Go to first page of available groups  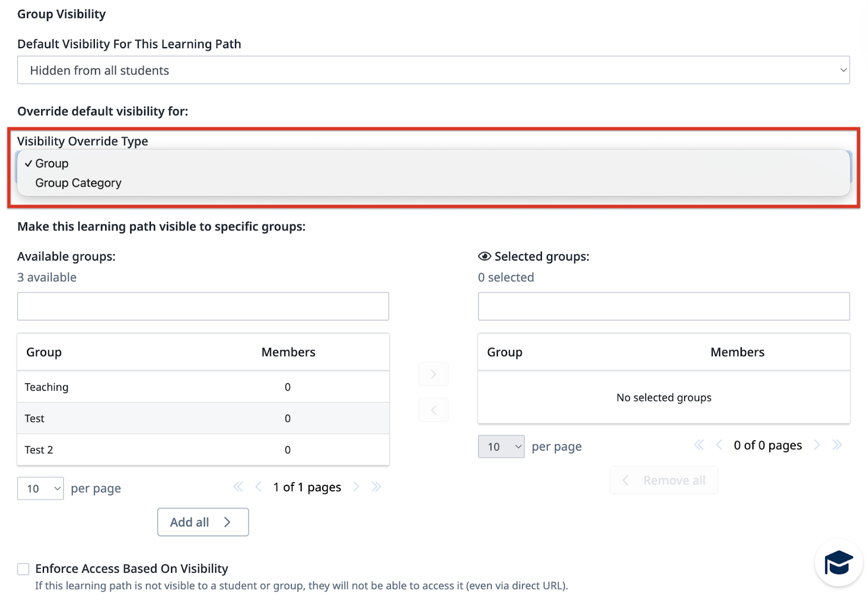pos(238,487)
